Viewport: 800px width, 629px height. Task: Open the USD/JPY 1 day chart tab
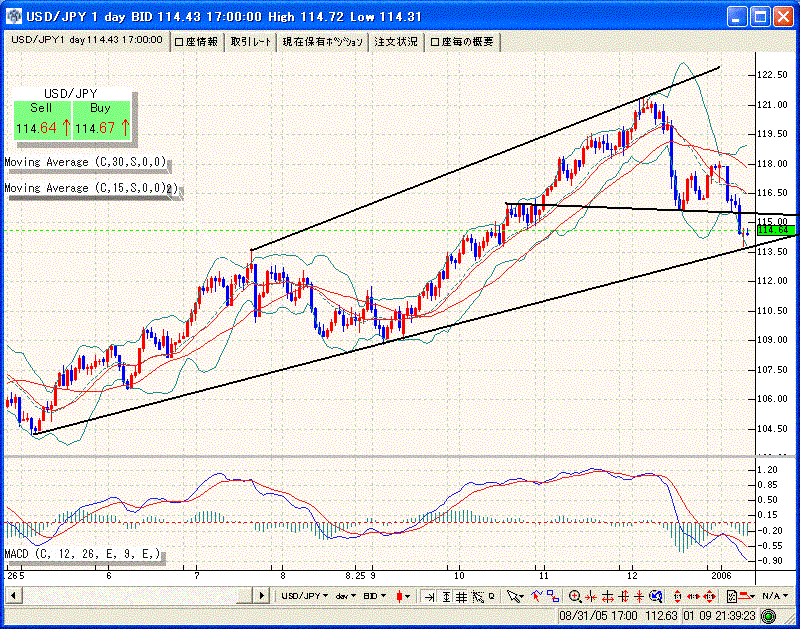[87, 41]
